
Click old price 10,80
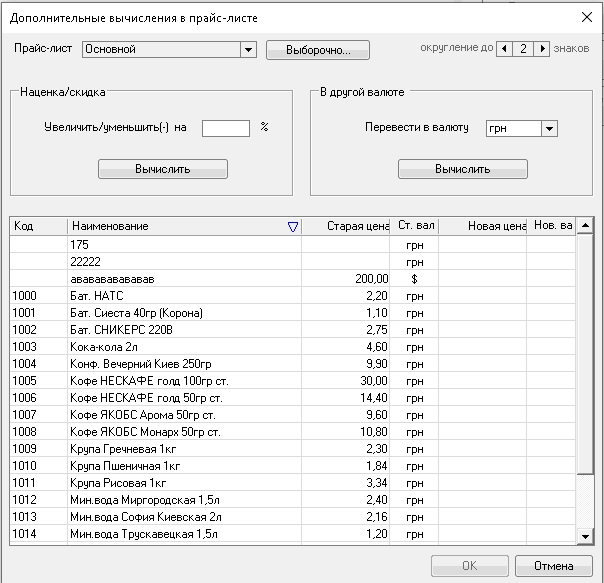tap(346, 432)
